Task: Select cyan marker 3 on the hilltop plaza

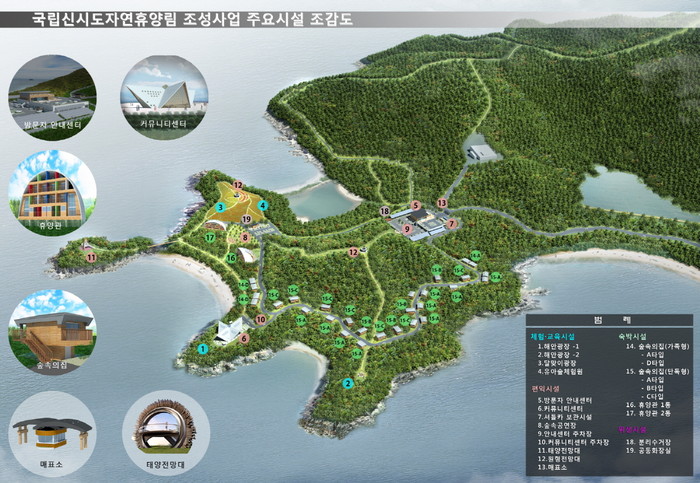Action: point(219,207)
